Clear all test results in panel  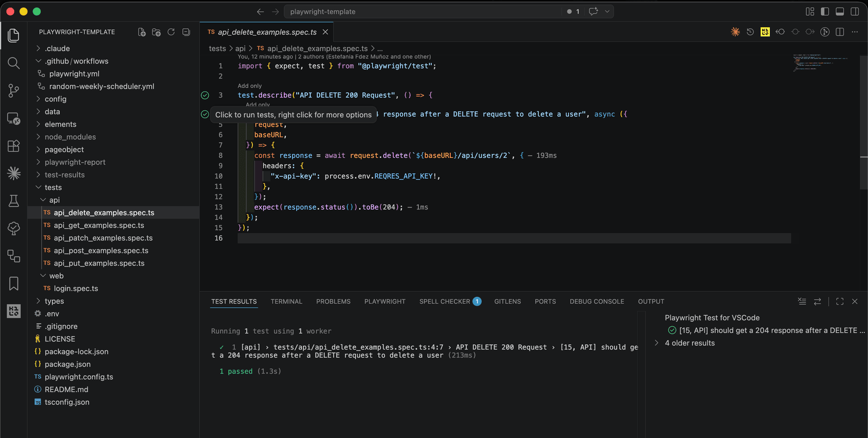[x=802, y=301]
